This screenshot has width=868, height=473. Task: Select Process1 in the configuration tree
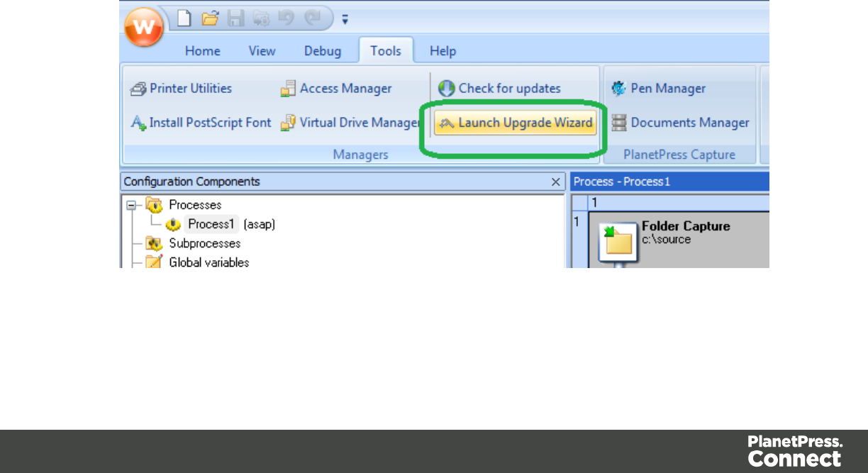tap(211, 224)
